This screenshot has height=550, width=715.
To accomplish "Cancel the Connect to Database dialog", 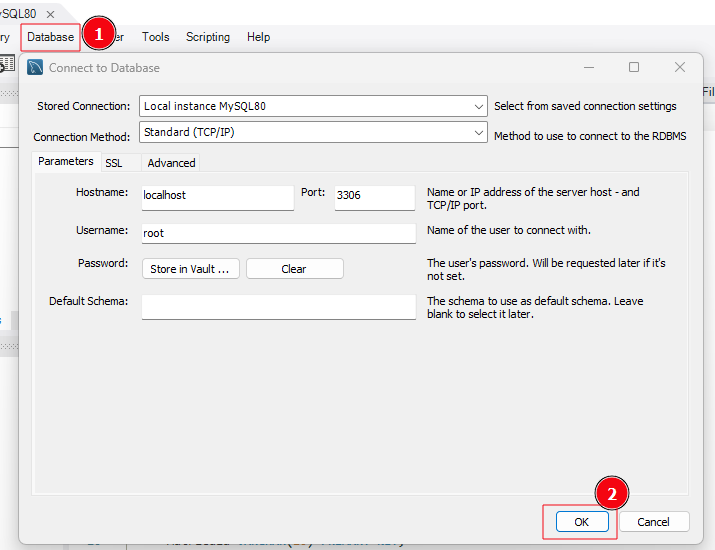I will coord(654,522).
